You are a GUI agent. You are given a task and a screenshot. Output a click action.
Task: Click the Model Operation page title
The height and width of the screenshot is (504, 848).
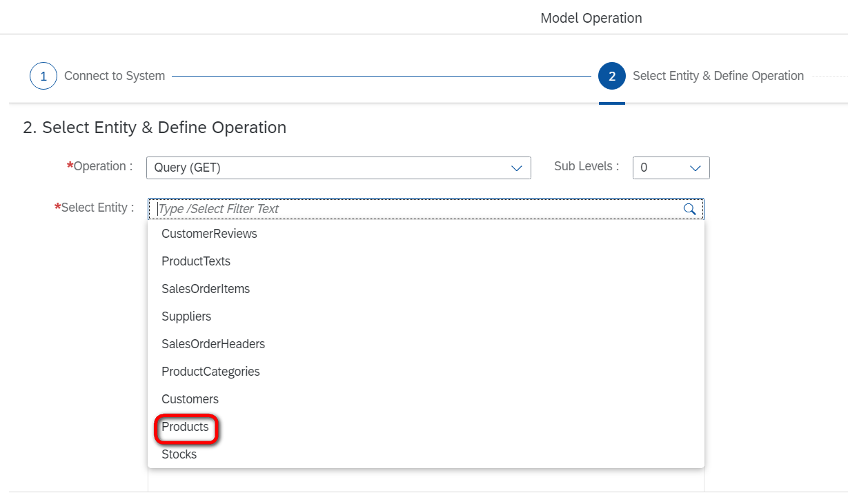pyautogui.click(x=591, y=18)
